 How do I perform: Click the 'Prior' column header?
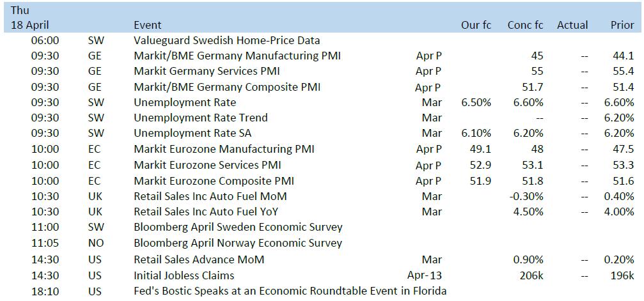(x=622, y=25)
